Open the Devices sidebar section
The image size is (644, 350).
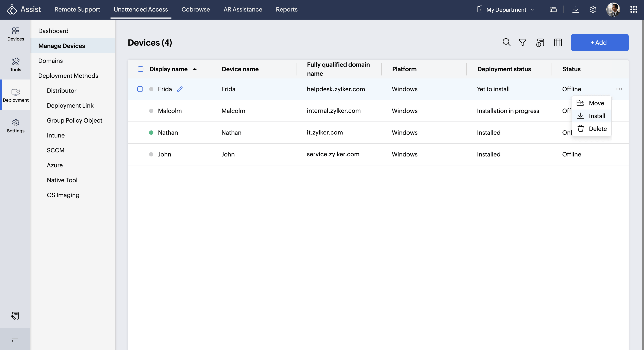(16, 34)
